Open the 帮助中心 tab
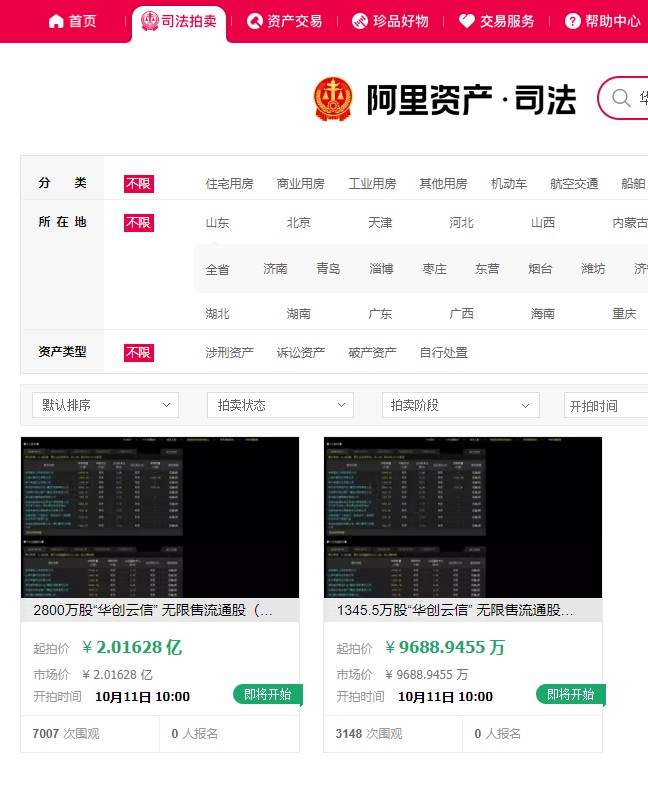The width and height of the screenshot is (648, 807). coord(612,21)
